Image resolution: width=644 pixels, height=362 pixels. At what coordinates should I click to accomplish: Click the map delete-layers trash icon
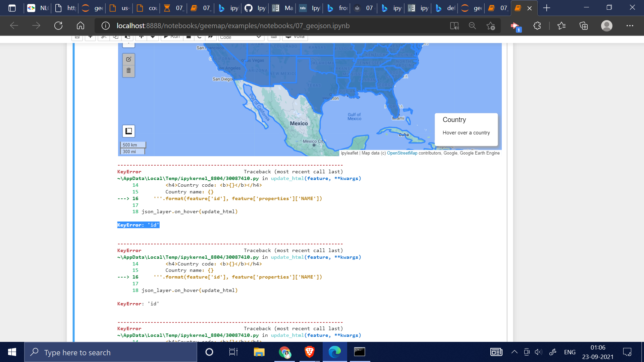coord(128,70)
